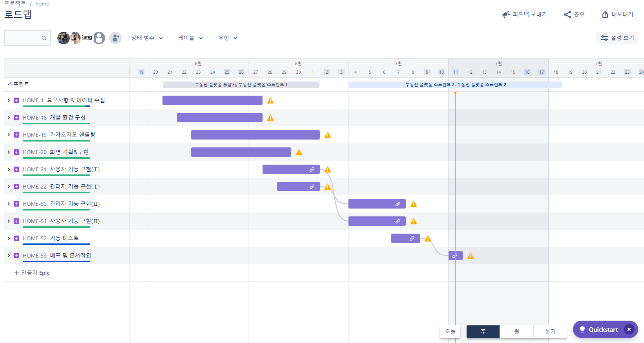Close the Quickstart panel with X
This screenshot has width=644, height=343.
point(629,329)
